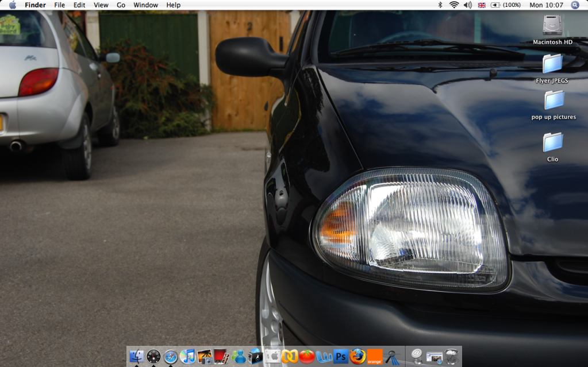The height and width of the screenshot is (367, 588).
Task: Open the Go menu
Action: (121, 5)
